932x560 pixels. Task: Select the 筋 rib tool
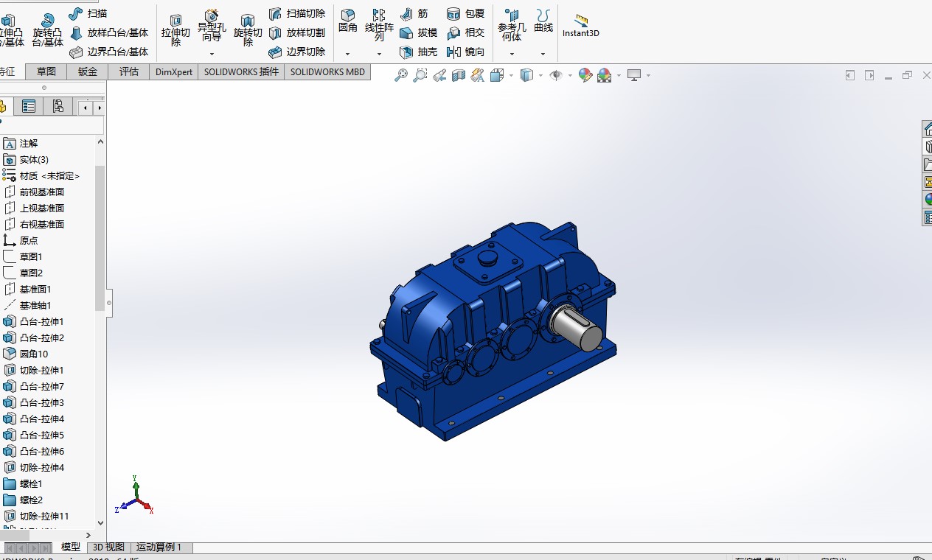click(x=414, y=13)
